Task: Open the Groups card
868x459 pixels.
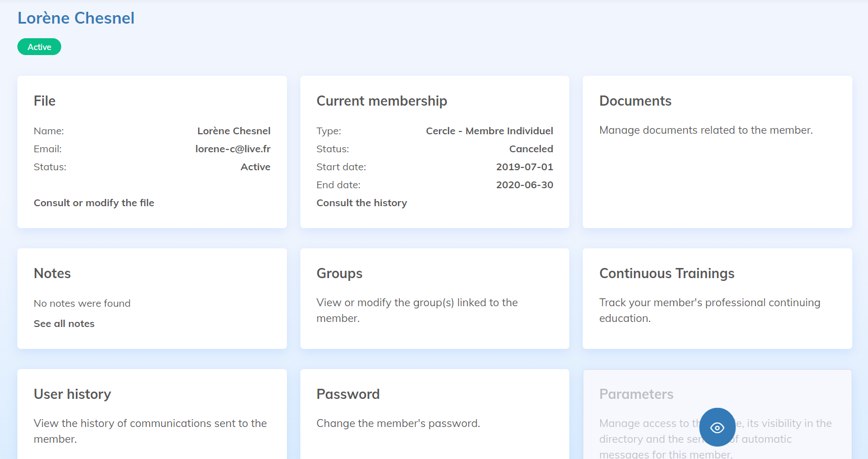Action: [435, 298]
